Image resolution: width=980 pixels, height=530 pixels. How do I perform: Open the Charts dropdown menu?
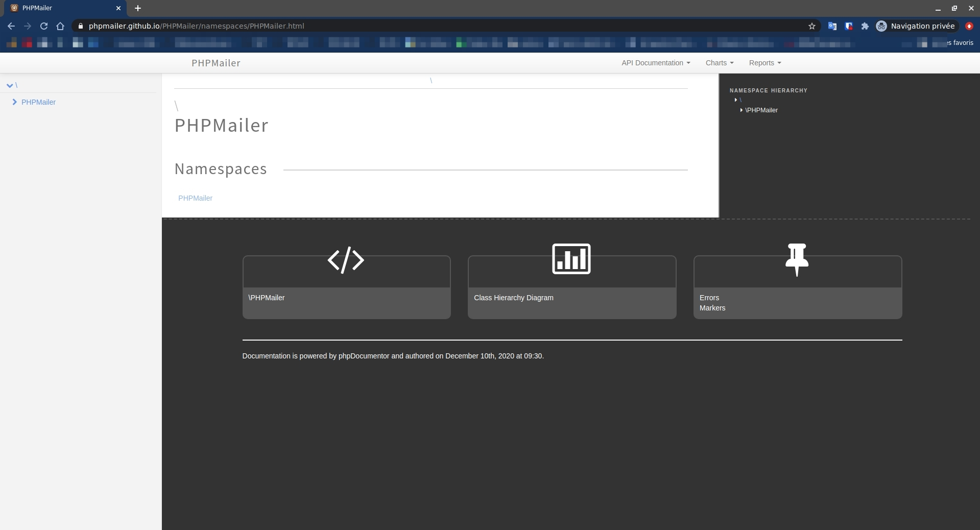pos(720,63)
